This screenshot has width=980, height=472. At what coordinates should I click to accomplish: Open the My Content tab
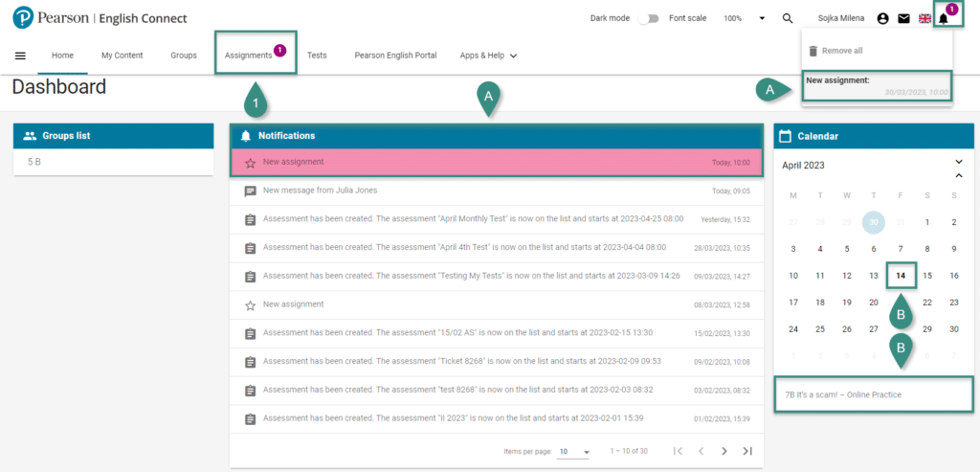click(122, 56)
